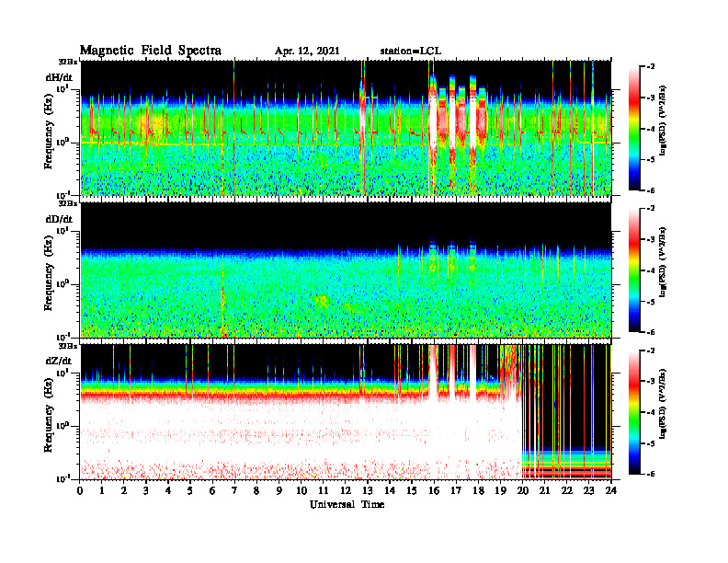728x563 pixels.
Task: Click the "Universal Time" axis title
Action: click(347, 504)
